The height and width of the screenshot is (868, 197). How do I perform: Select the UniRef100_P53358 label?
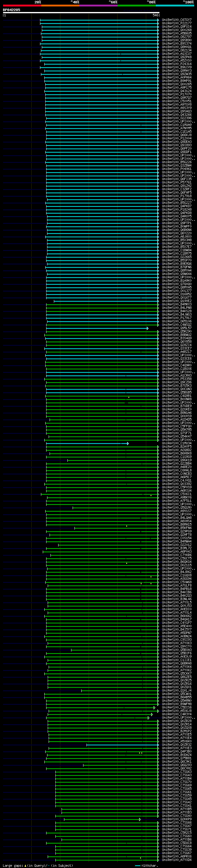tap(177, 379)
